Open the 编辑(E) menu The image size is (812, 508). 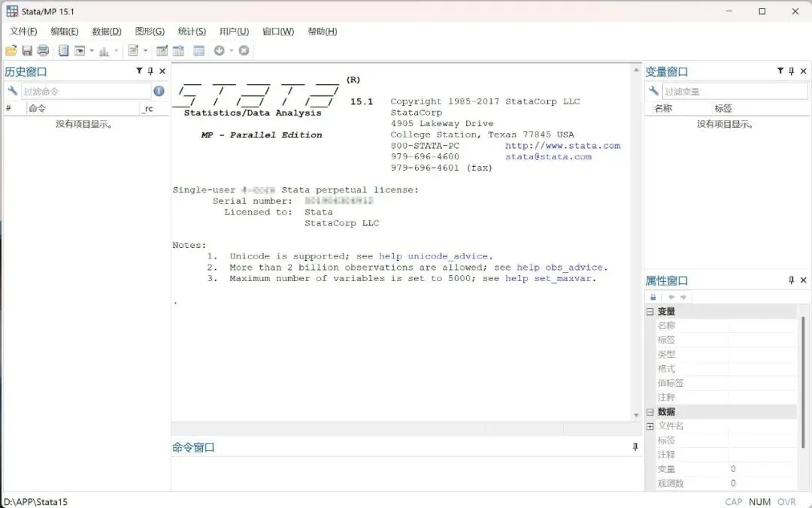(x=65, y=32)
